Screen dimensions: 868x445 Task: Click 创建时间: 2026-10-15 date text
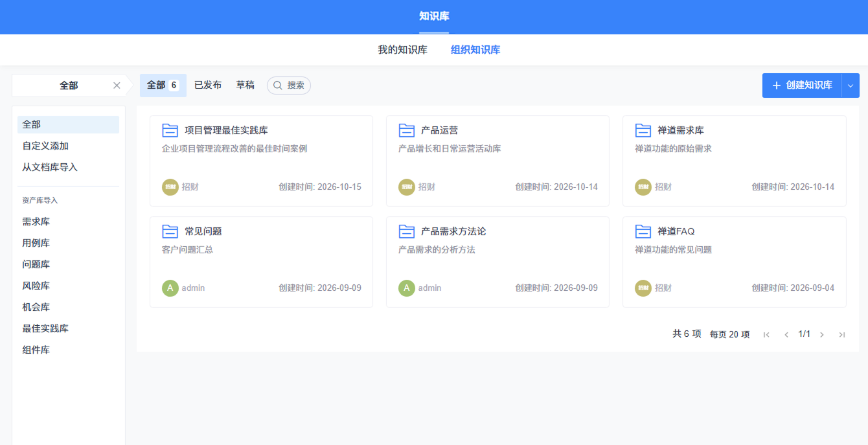click(x=320, y=187)
